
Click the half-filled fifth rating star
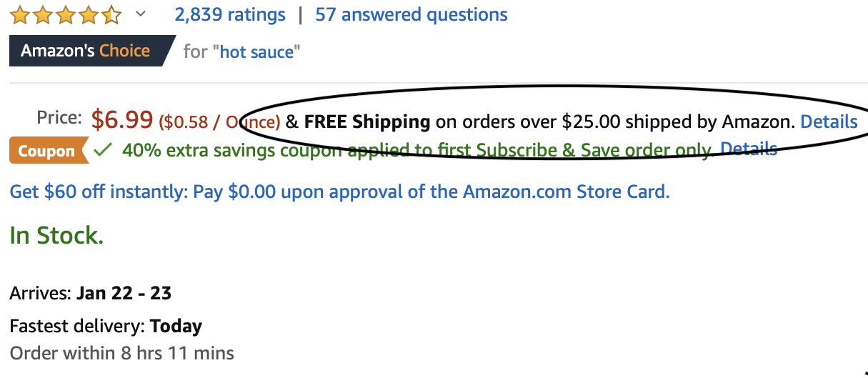[111, 14]
